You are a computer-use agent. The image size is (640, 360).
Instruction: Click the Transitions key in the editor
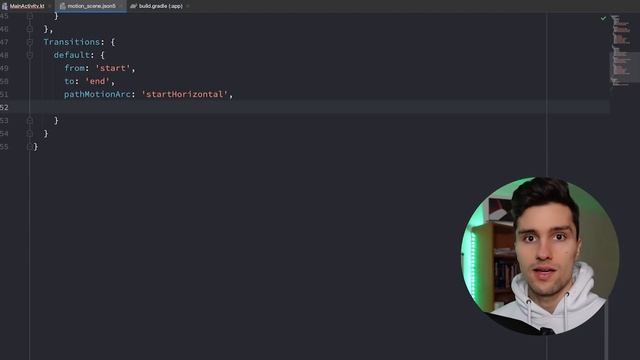[72, 42]
